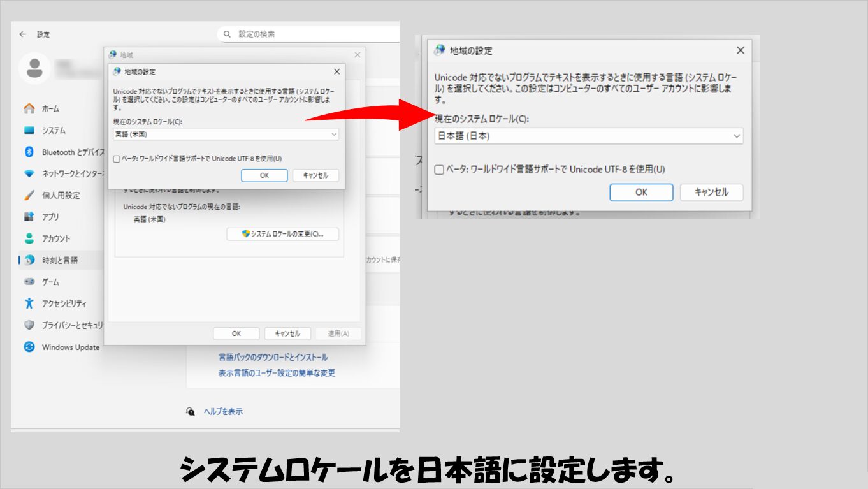This screenshot has height=489, width=868.
Task: Open Network & Internet wifi icon
Action: pyautogui.click(x=29, y=173)
